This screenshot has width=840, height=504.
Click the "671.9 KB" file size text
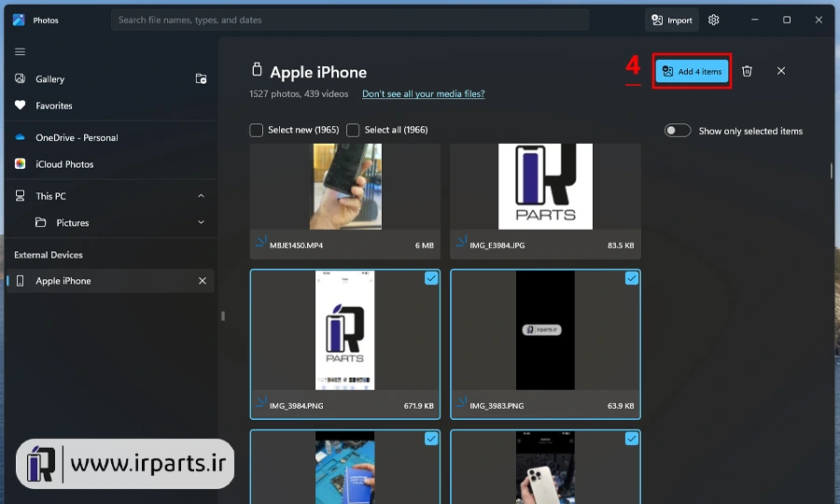point(418,406)
